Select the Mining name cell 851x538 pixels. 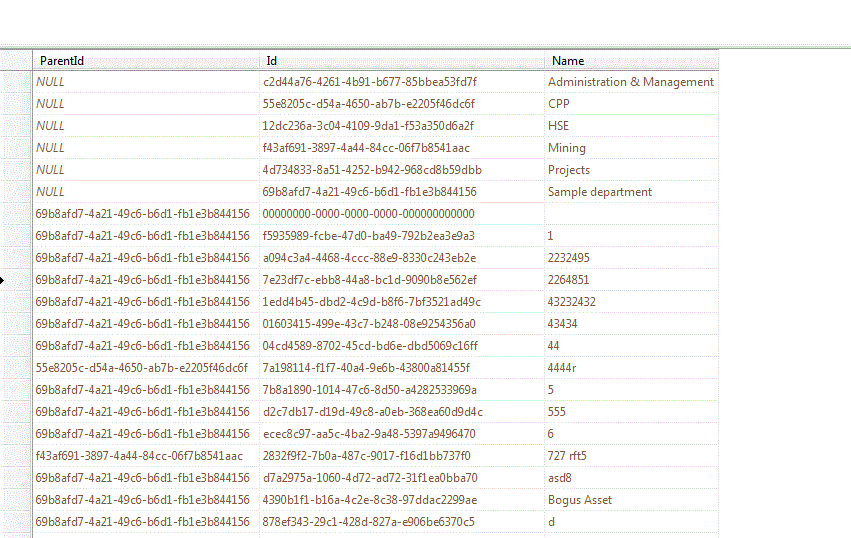(x=630, y=148)
